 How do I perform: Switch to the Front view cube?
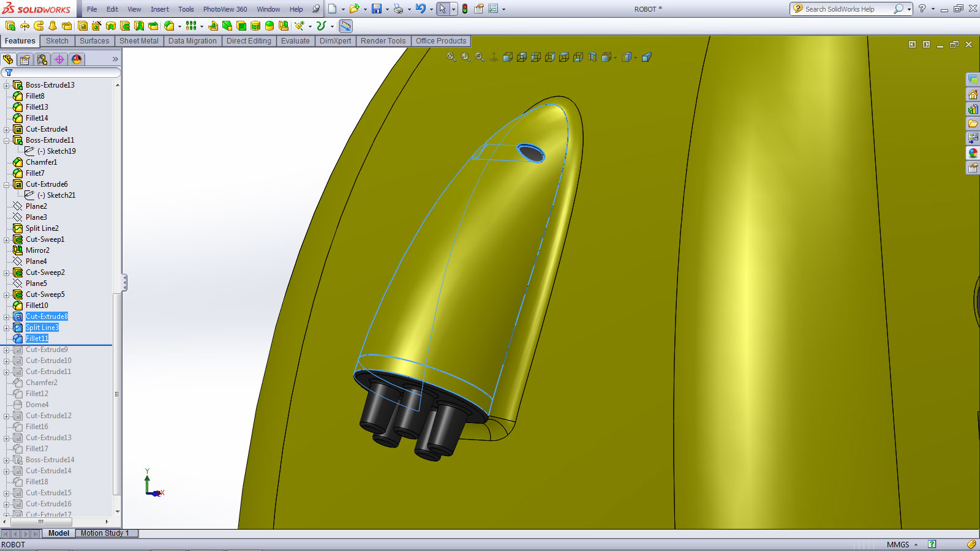(508, 57)
